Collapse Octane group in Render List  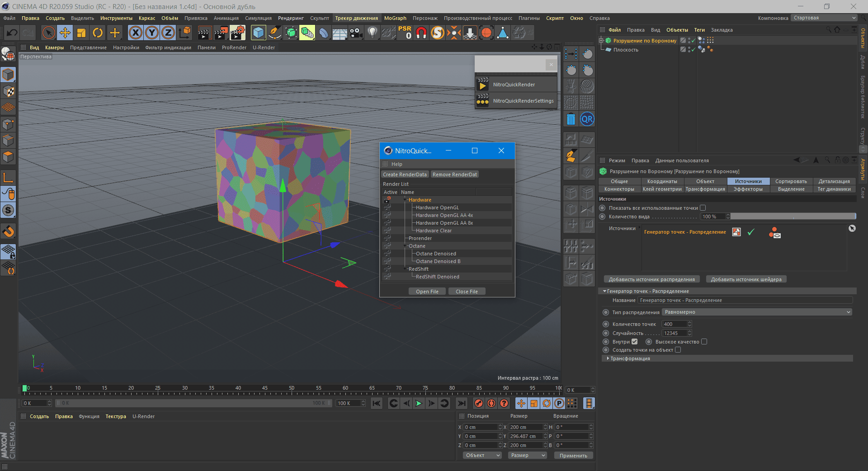pos(405,246)
